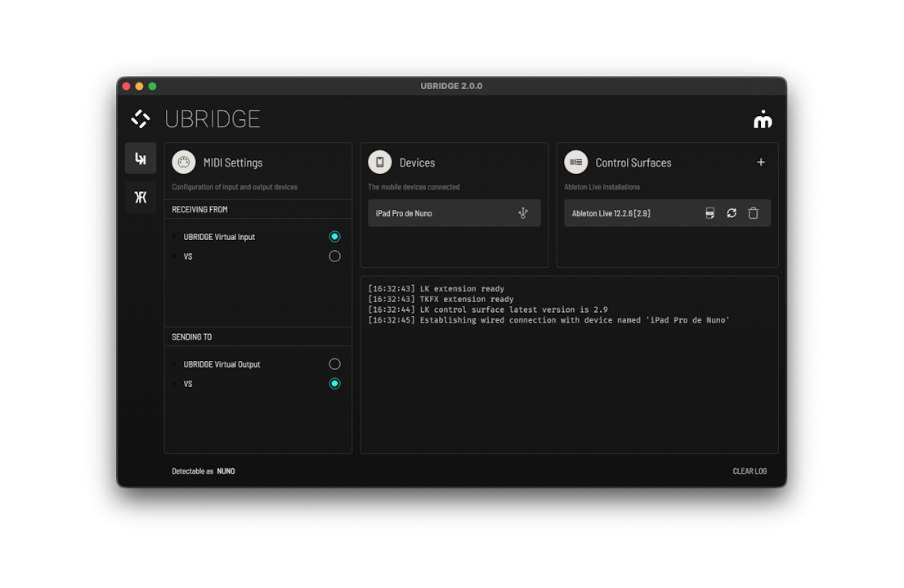Clear the log output
Image resolution: width=904 pixels, height=588 pixels.
[x=750, y=471]
